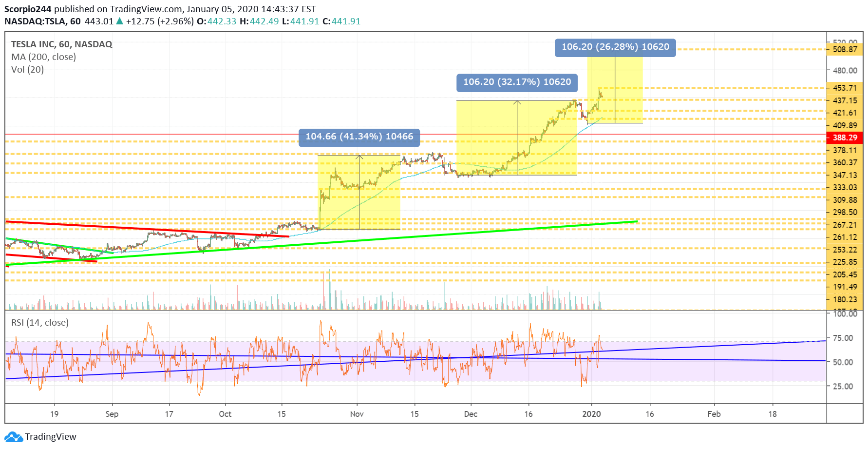Click the 'RSI (14, close)' indicator legend

point(40,323)
